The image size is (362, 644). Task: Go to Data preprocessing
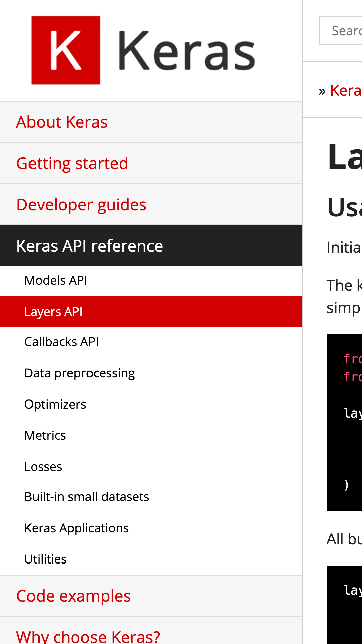click(x=151, y=373)
